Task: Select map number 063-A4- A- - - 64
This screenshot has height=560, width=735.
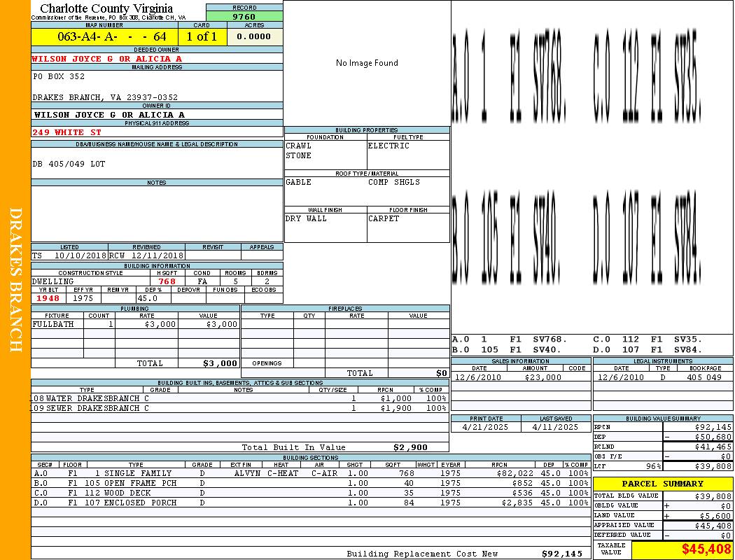Action: pos(111,36)
